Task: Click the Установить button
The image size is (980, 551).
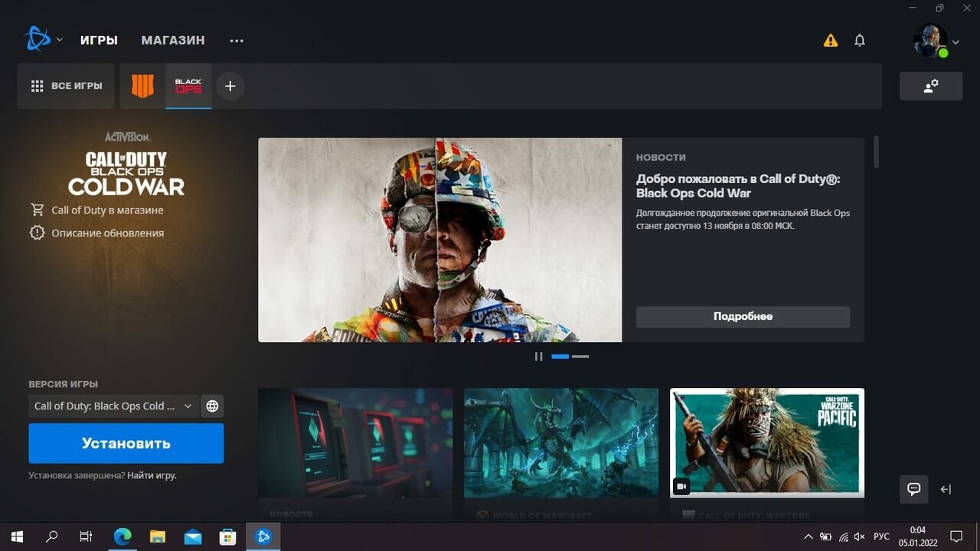Action: 126,443
